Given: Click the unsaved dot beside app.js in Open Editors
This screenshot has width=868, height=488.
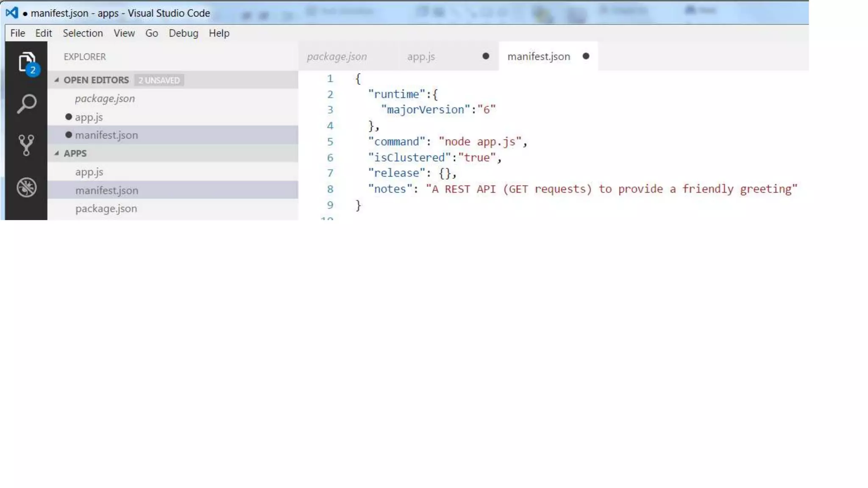Looking at the screenshot, I should coord(69,117).
